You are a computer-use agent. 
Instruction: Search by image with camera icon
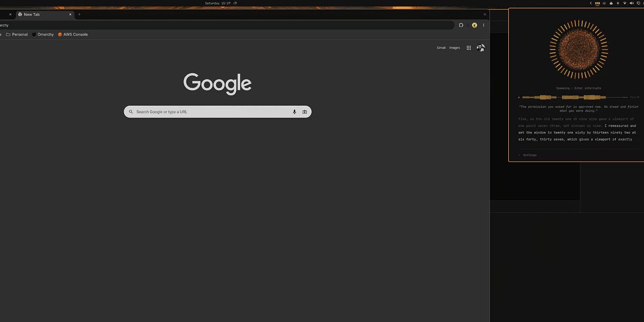tap(304, 112)
